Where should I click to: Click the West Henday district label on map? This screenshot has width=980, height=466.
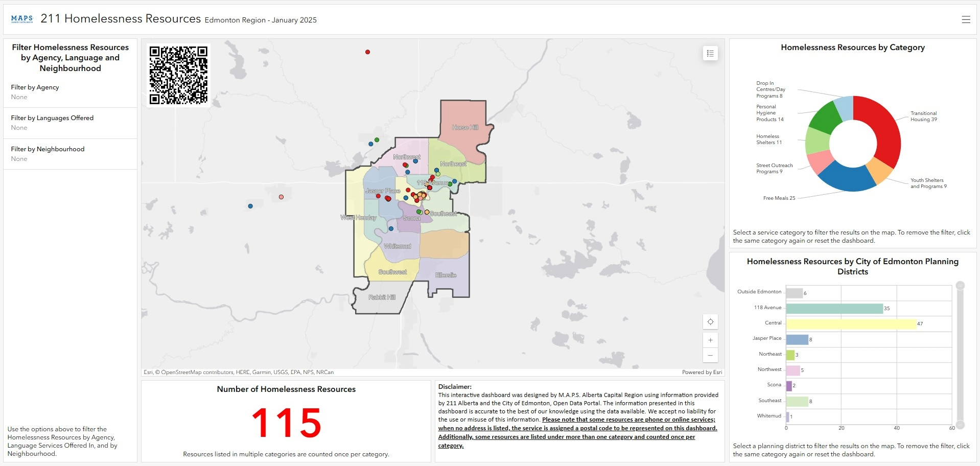point(358,218)
